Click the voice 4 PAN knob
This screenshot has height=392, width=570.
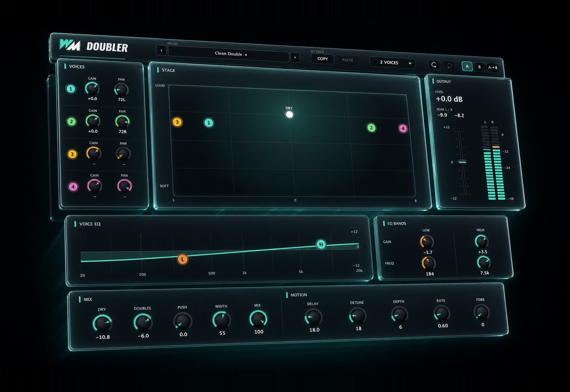tap(125, 186)
